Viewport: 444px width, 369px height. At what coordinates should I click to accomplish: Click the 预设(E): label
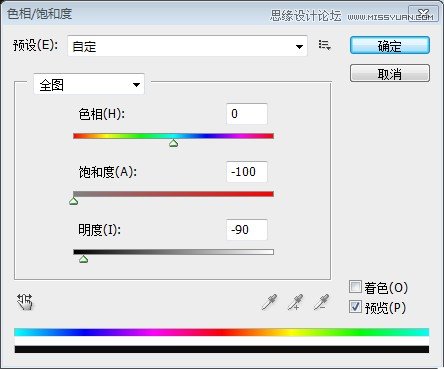pos(36,45)
